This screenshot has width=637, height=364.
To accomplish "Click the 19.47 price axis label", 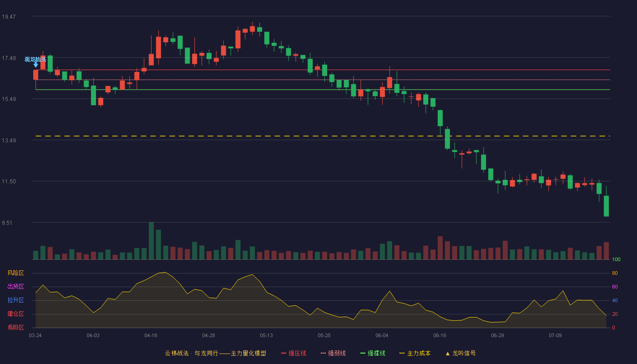I will click(9, 17).
